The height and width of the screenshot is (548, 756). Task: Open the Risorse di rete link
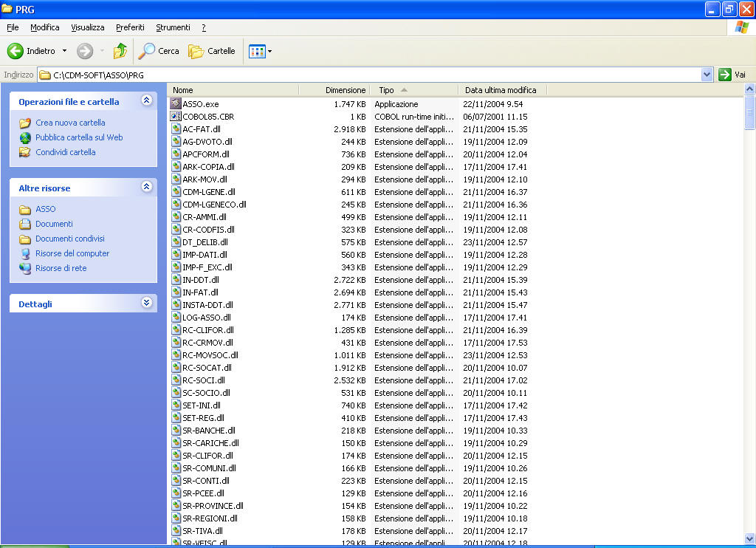pyautogui.click(x=61, y=268)
